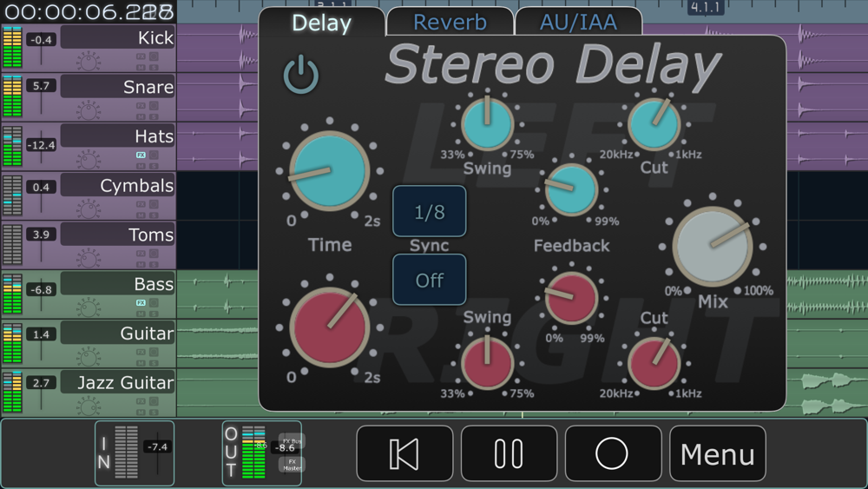Switch to the Reverb tab
The height and width of the screenshot is (489, 868).
coord(450,22)
